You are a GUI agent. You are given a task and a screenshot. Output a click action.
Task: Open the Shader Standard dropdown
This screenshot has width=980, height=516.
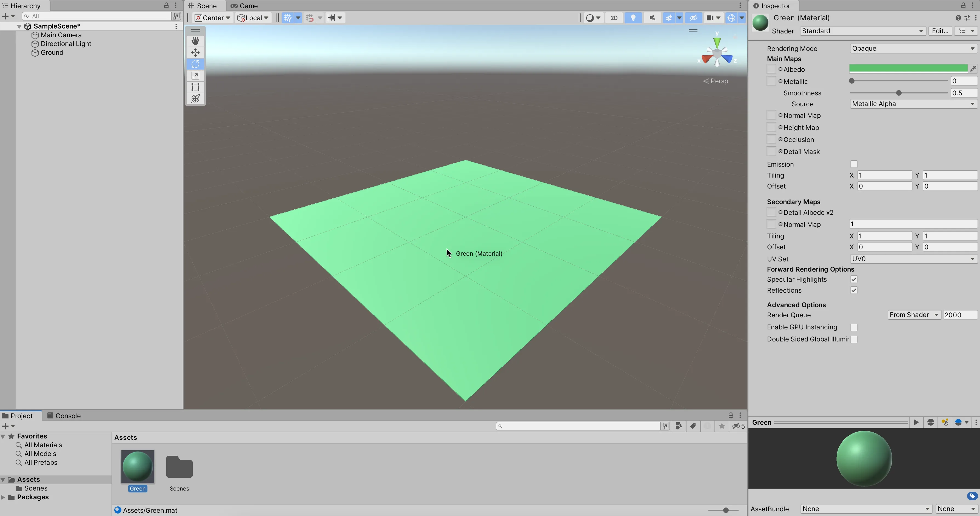[x=862, y=31]
